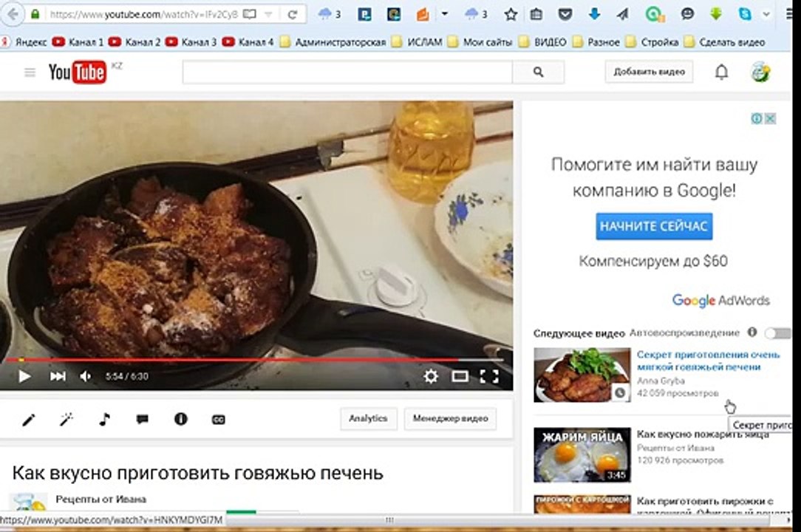Open Менеджер видео button
801x532 pixels.
pyautogui.click(x=450, y=418)
